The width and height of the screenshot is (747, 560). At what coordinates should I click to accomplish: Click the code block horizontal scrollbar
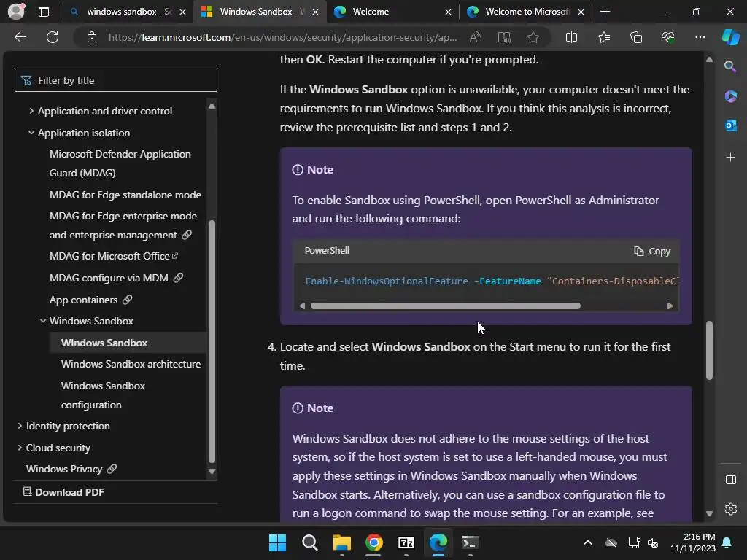(446, 306)
